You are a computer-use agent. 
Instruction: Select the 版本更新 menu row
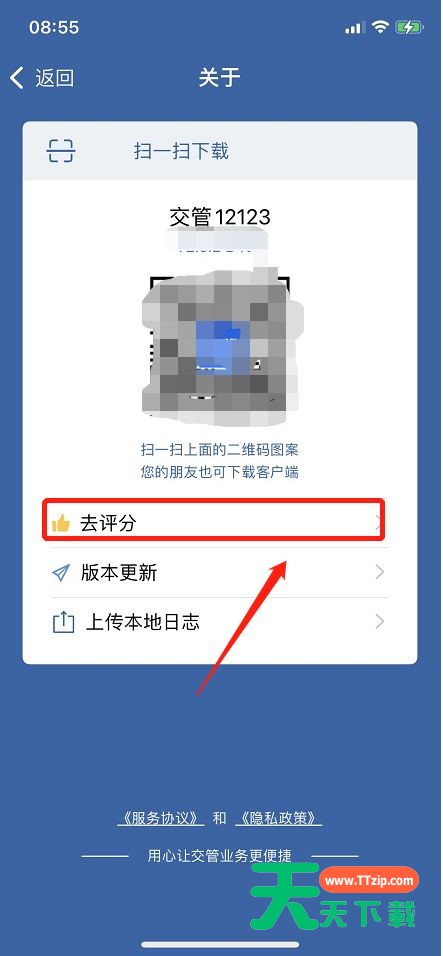[x=219, y=573]
